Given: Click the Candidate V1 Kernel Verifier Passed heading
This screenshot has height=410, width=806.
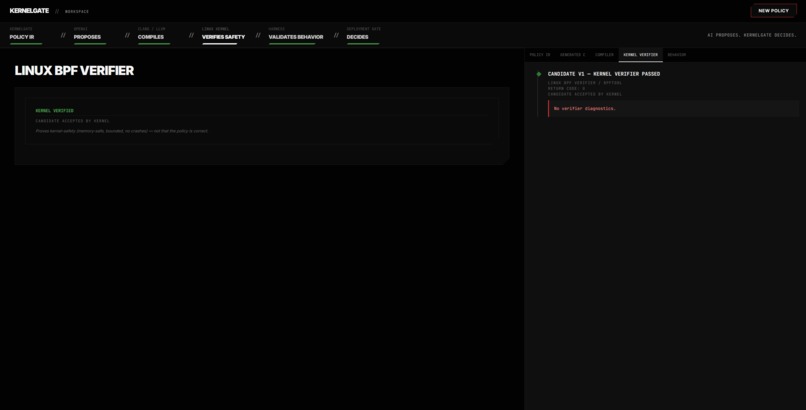Looking at the screenshot, I should [603, 74].
